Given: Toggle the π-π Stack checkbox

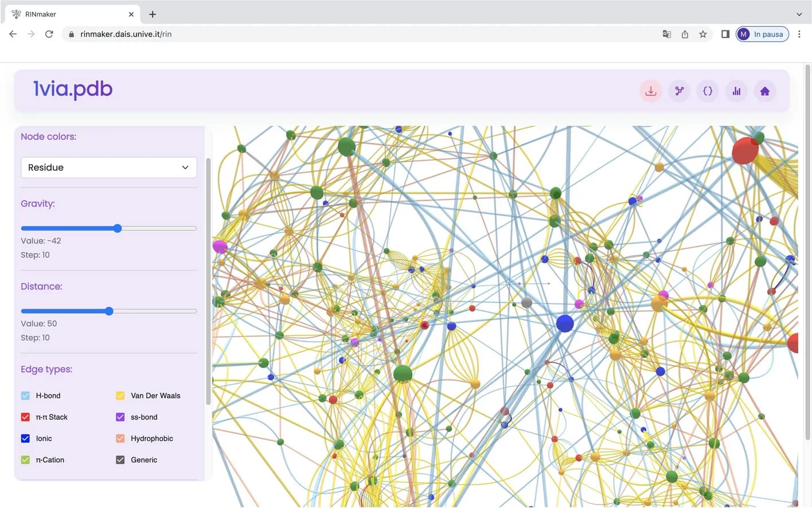Looking at the screenshot, I should click(x=25, y=417).
